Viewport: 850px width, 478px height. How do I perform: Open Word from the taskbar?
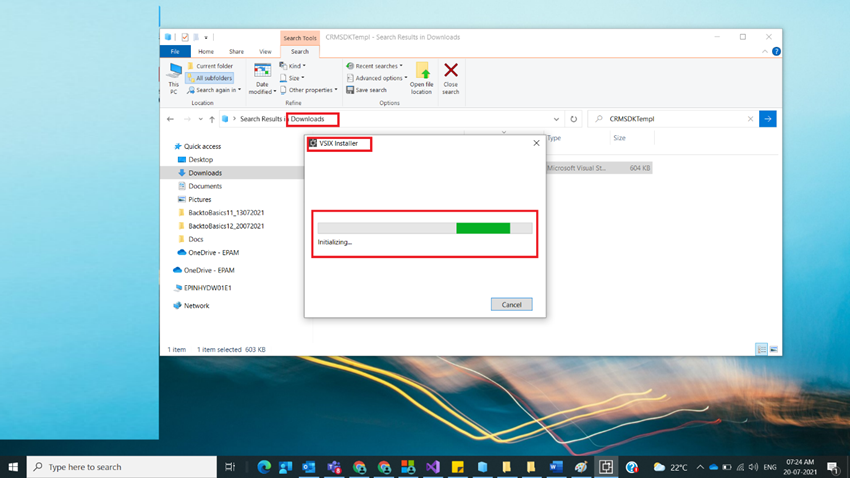pyautogui.click(x=556, y=467)
